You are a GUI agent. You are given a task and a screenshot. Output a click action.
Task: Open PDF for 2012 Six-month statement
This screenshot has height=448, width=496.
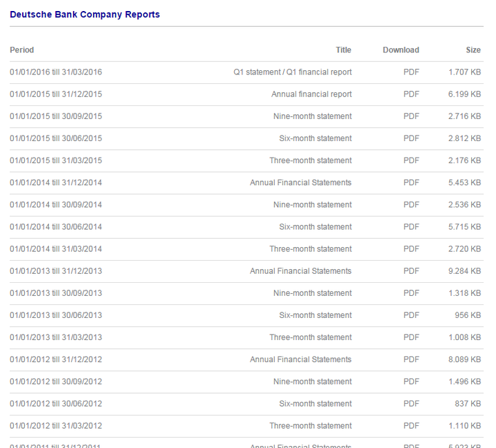tap(411, 403)
